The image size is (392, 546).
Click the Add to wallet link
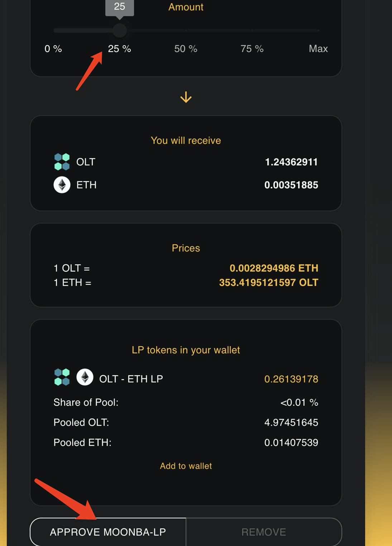pos(186,466)
